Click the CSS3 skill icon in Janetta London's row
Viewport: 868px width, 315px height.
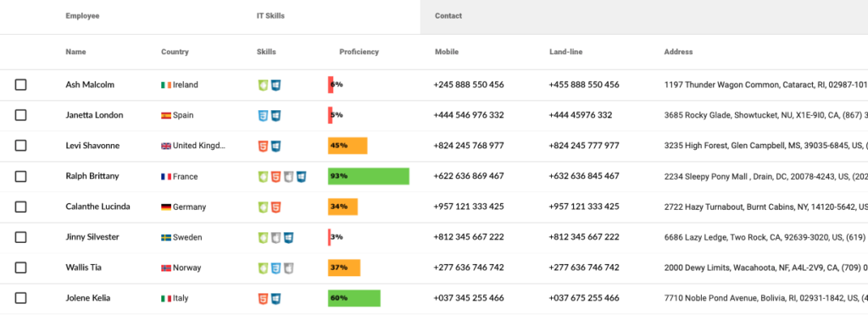pos(264,115)
